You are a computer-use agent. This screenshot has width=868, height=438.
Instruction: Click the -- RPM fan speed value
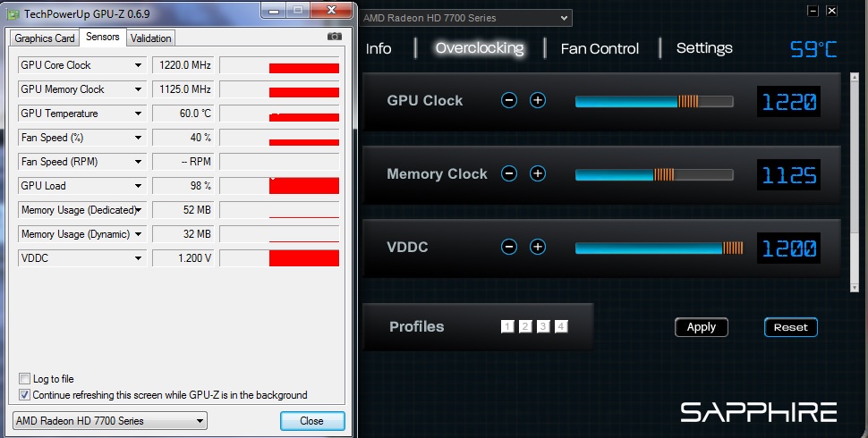pyautogui.click(x=183, y=162)
